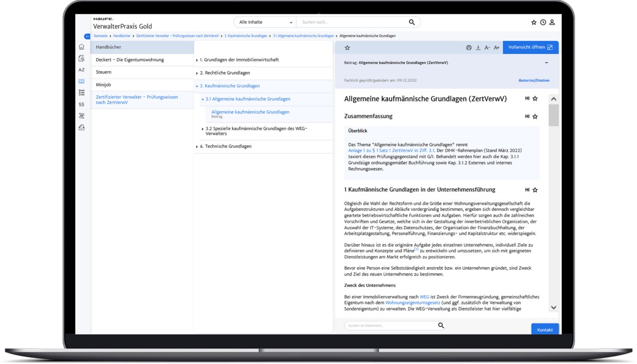
Task: Click the home icon in left sidebar
Action: (x=82, y=47)
